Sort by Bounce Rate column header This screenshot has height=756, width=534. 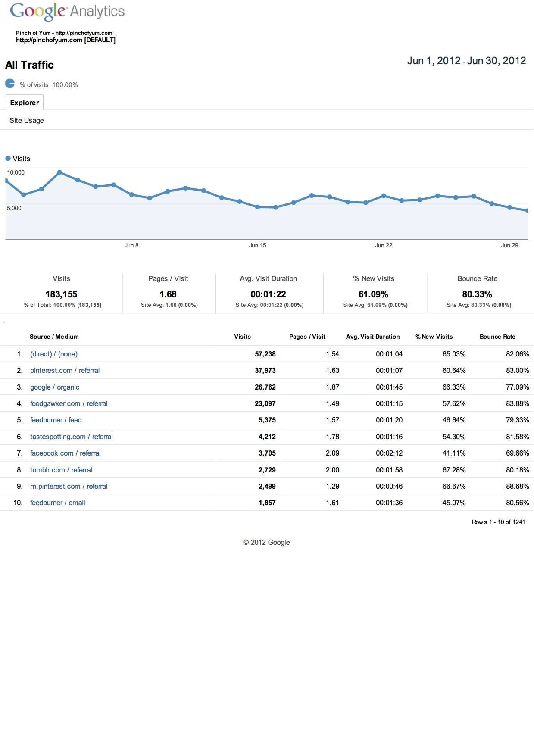click(497, 337)
